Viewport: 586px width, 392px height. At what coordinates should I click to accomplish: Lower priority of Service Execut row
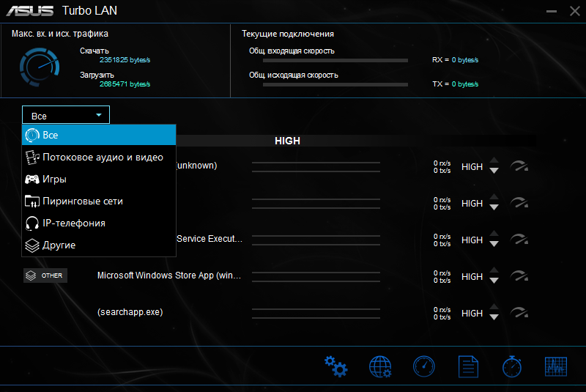[x=494, y=244]
